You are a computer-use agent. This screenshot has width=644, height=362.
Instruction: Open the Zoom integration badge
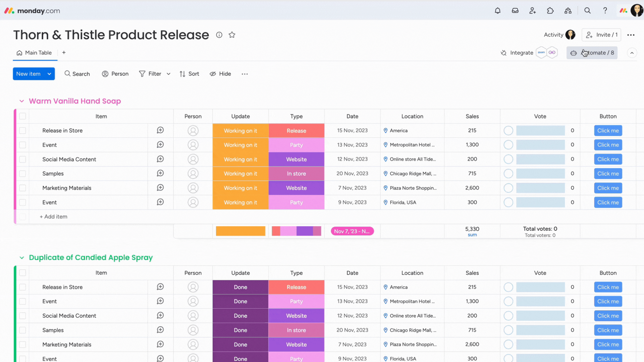(x=541, y=53)
